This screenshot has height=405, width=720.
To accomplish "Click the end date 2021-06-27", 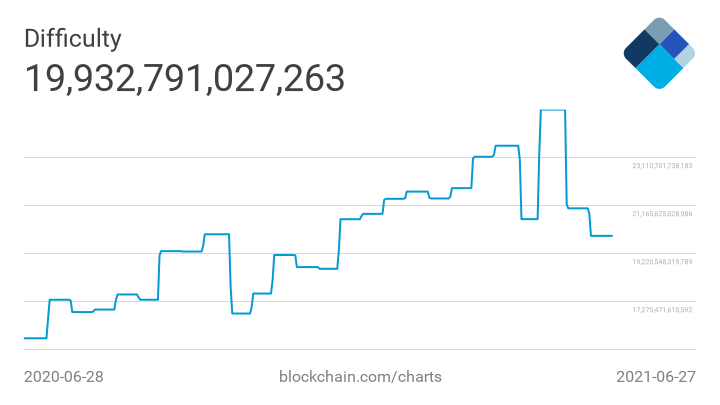I will click(x=655, y=377).
